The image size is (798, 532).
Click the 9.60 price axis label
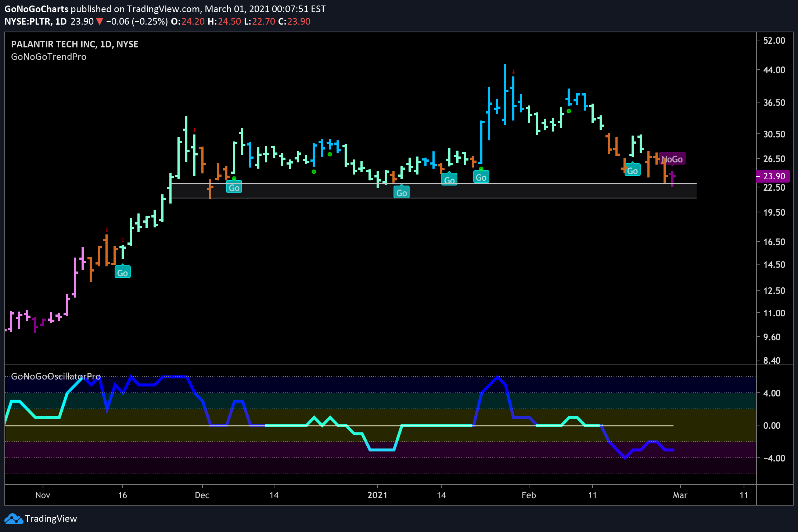click(772, 337)
